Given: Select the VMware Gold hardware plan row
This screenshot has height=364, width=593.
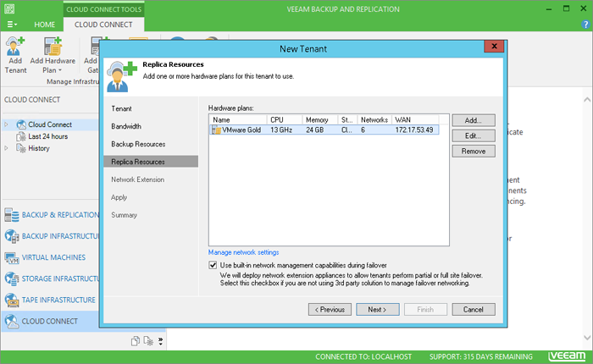Looking at the screenshot, I should (324, 130).
